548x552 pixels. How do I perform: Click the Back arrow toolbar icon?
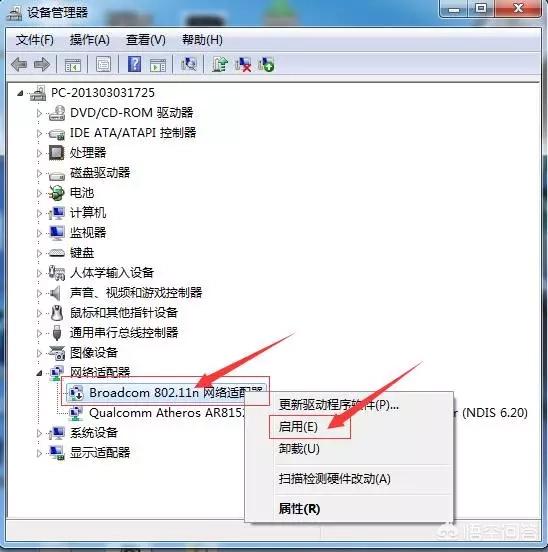pos(19,65)
